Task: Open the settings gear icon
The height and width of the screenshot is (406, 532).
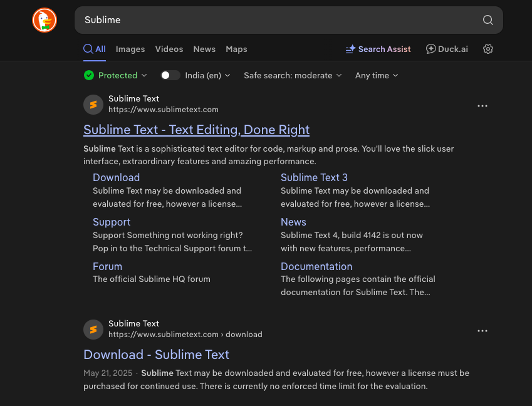Action: pyautogui.click(x=488, y=49)
